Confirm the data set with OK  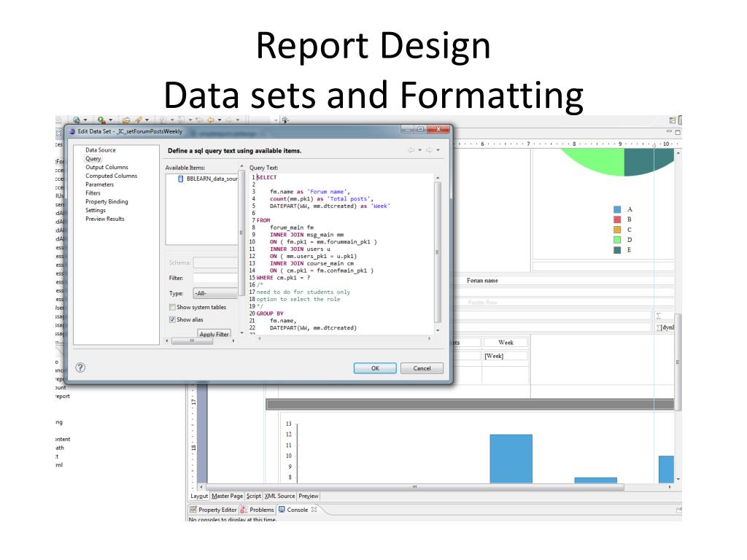coord(375,368)
